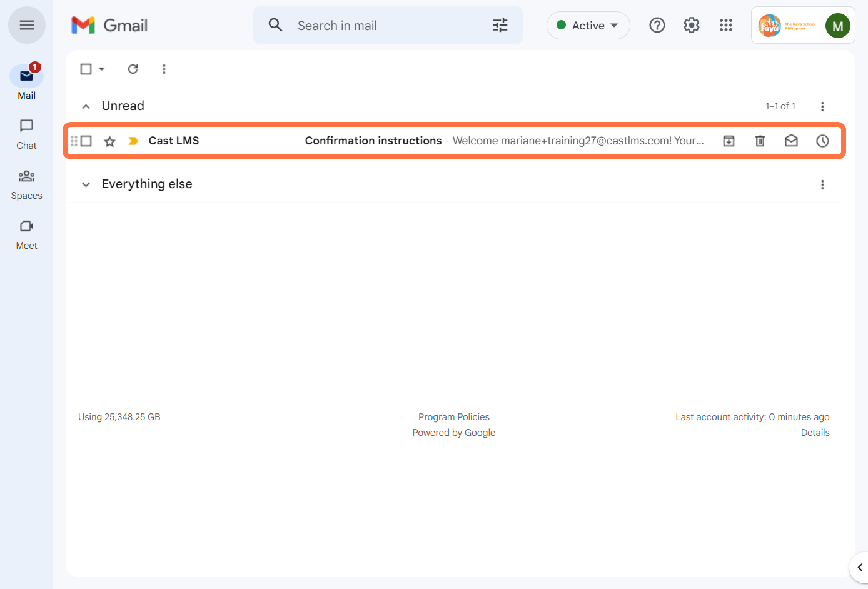
Task: Expand the Everything else section
Action: [86, 184]
